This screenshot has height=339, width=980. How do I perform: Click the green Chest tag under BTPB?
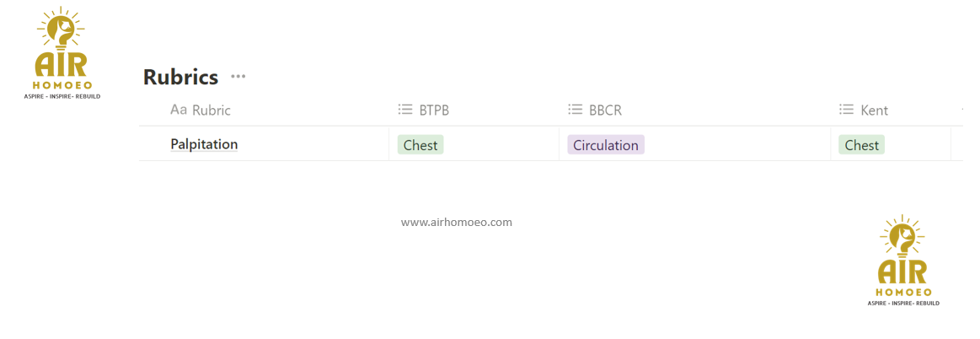coord(420,145)
